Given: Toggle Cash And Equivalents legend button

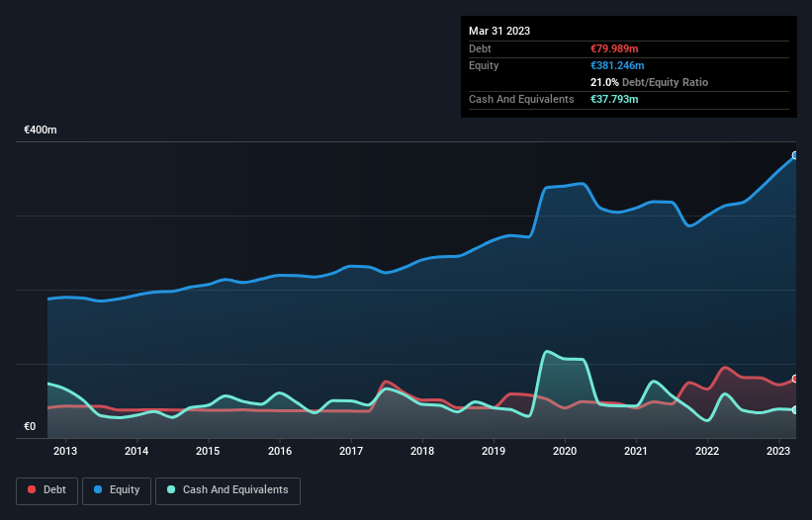Looking at the screenshot, I should click(x=227, y=490).
